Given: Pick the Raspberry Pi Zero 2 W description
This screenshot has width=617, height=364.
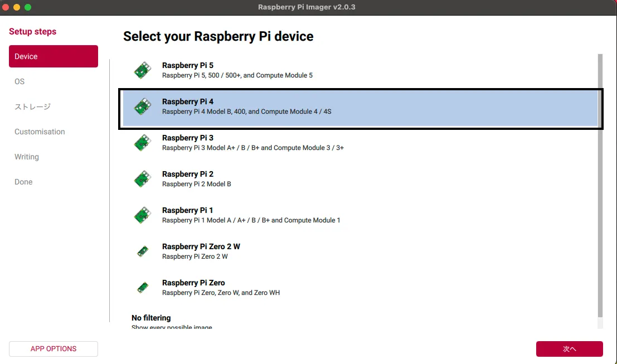Looking at the screenshot, I should 195,256.
